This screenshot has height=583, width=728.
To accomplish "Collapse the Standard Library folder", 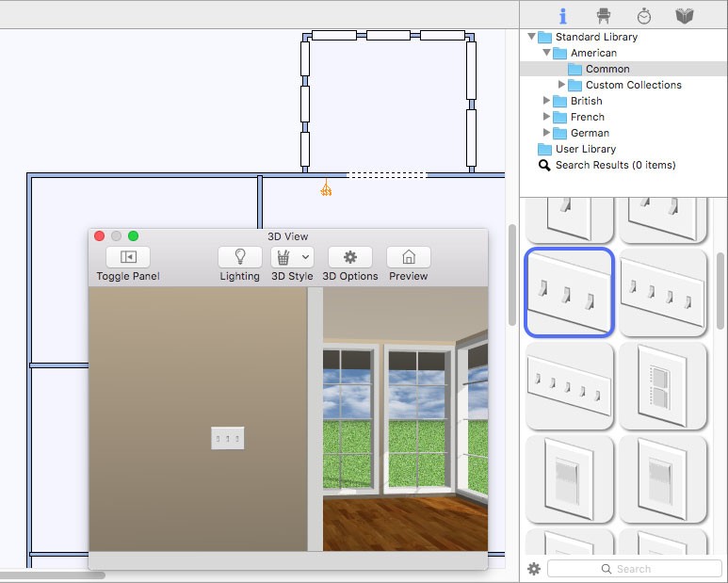I will click(x=531, y=36).
